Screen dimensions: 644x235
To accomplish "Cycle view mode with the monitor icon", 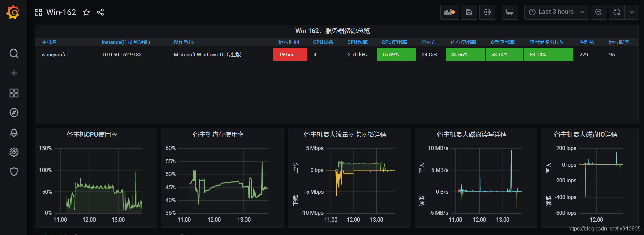I will coord(510,12).
